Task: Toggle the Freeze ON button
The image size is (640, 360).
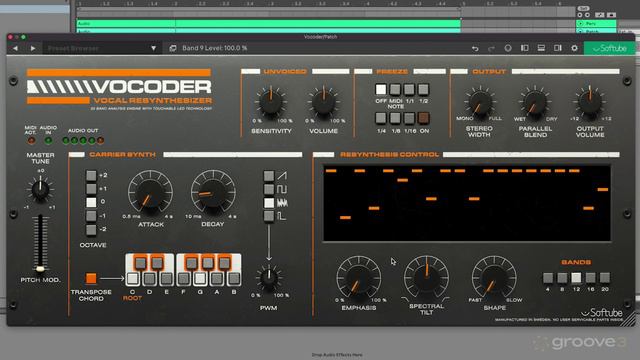Action: pyautogui.click(x=424, y=118)
